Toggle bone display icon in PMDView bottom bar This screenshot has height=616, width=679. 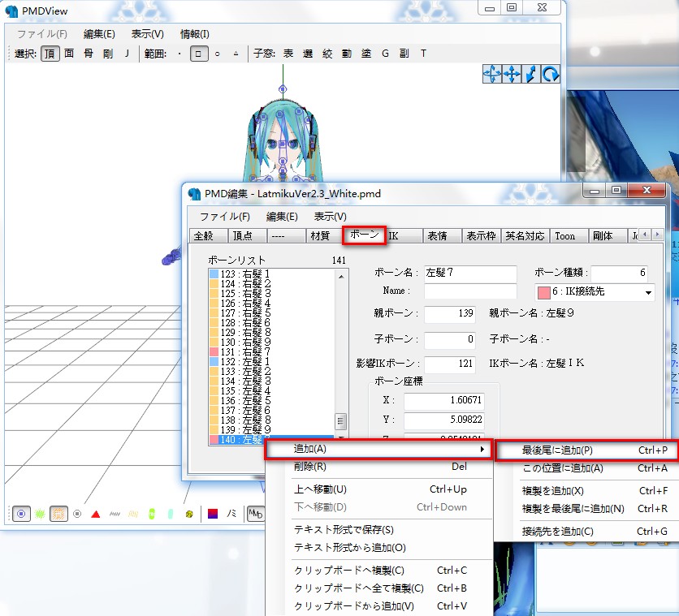coord(21,514)
